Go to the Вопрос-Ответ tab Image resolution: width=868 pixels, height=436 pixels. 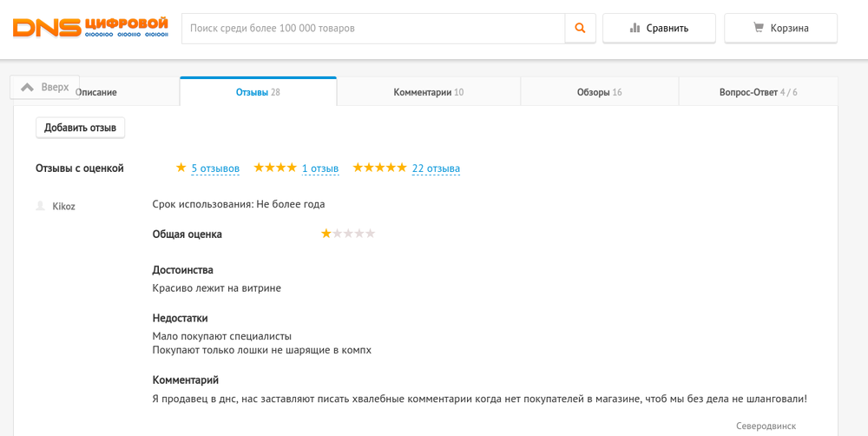click(x=758, y=92)
